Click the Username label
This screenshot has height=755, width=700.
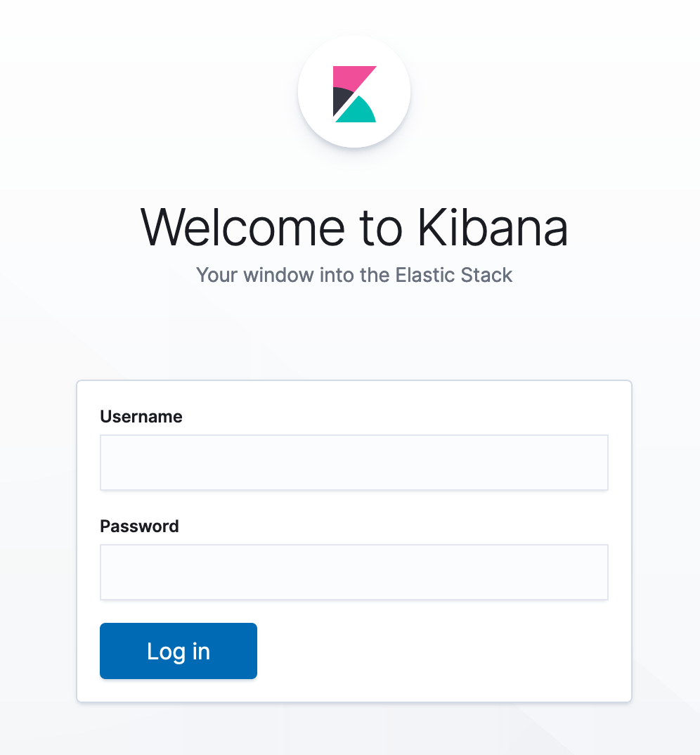141,416
